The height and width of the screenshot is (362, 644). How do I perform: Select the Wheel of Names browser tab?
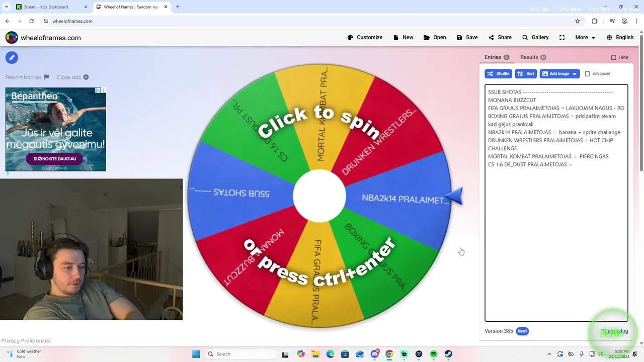(x=131, y=7)
